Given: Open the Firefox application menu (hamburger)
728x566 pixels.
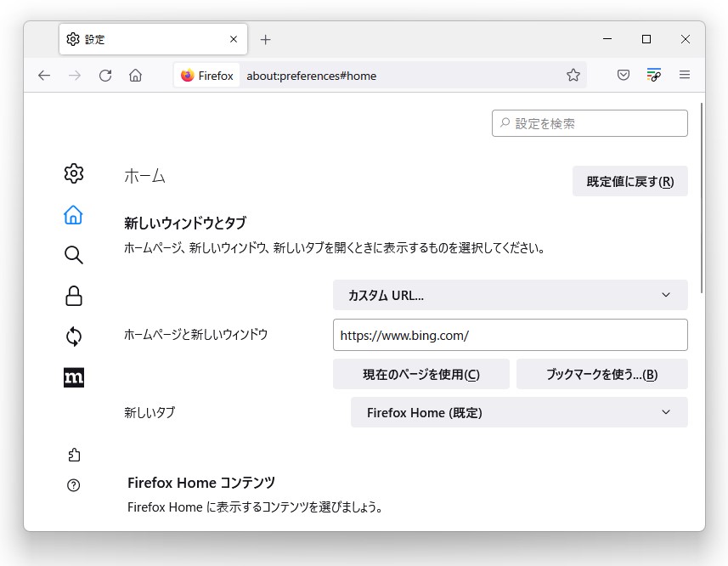Looking at the screenshot, I should [685, 75].
